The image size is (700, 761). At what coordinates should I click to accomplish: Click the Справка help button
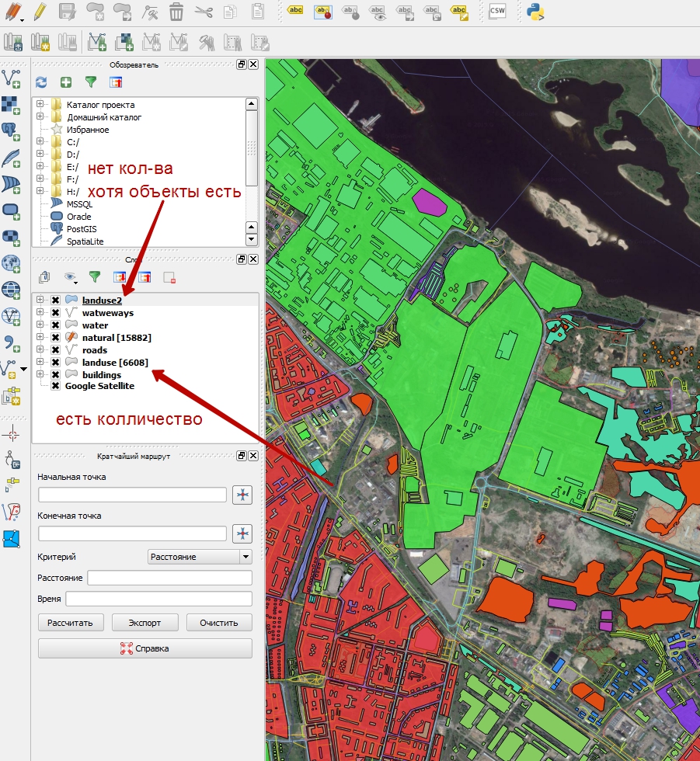(x=145, y=648)
